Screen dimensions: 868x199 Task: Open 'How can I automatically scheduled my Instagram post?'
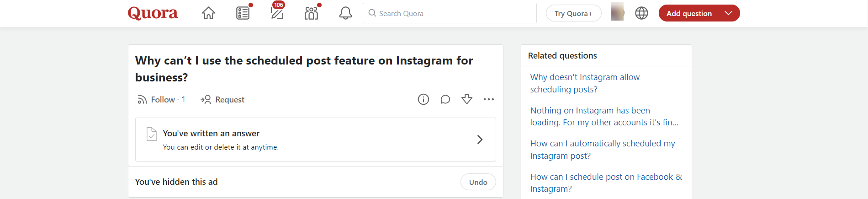(603, 150)
